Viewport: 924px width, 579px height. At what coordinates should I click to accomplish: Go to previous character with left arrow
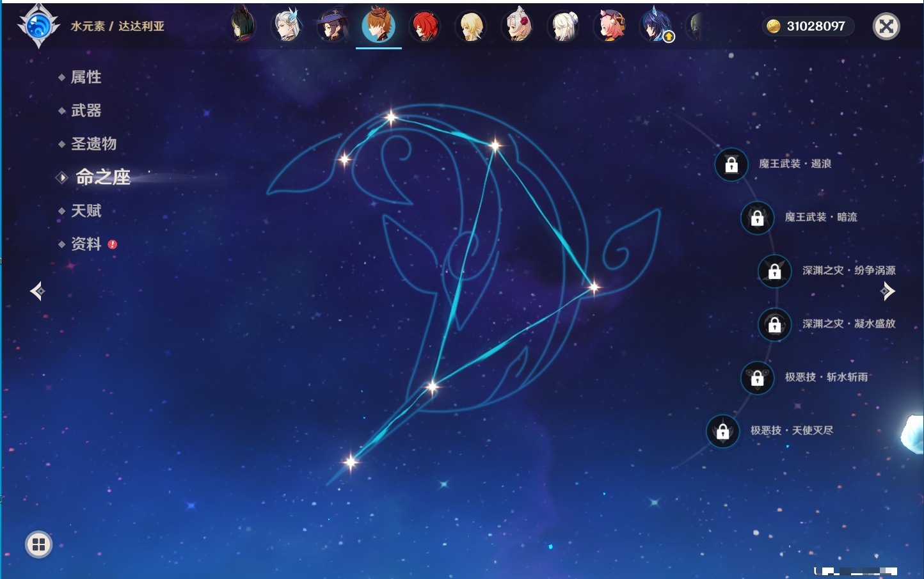coord(37,291)
